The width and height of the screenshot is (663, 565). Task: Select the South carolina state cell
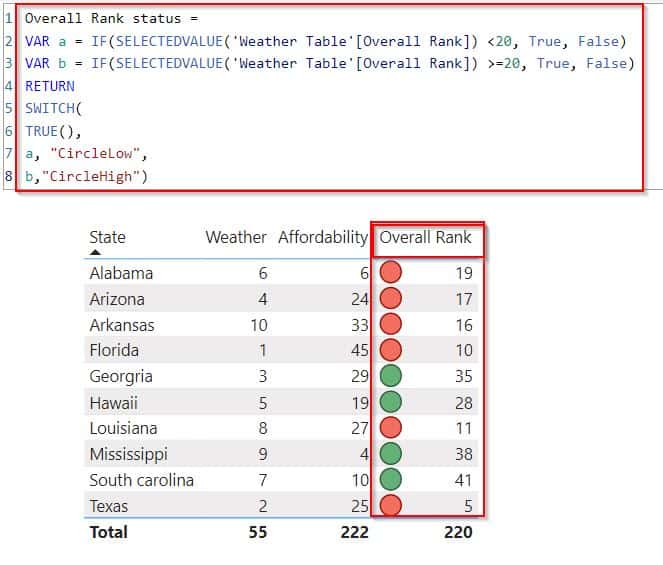click(142, 480)
